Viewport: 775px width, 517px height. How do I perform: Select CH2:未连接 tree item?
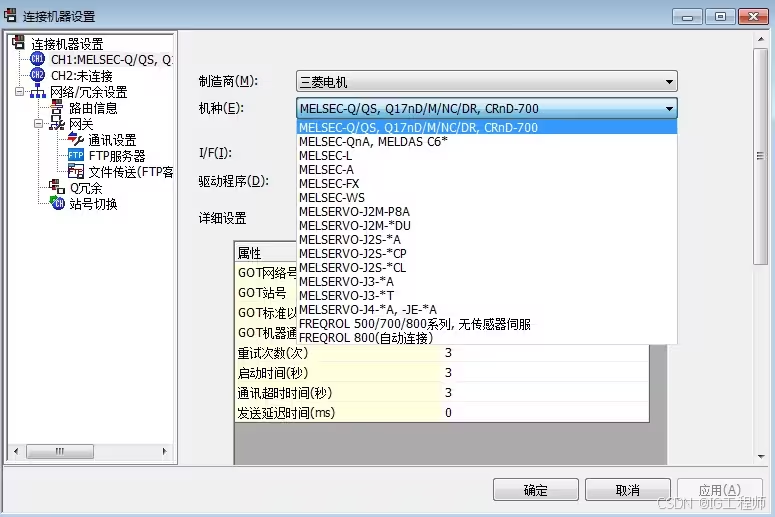(82, 76)
